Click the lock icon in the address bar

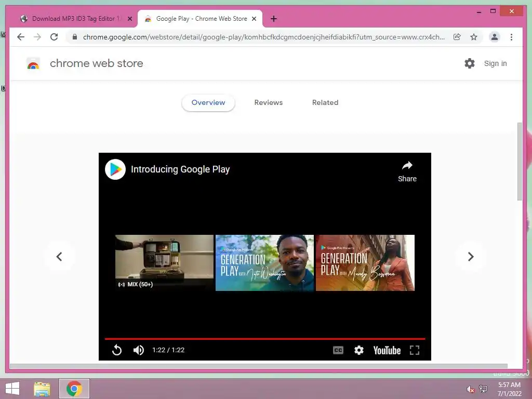tap(75, 37)
